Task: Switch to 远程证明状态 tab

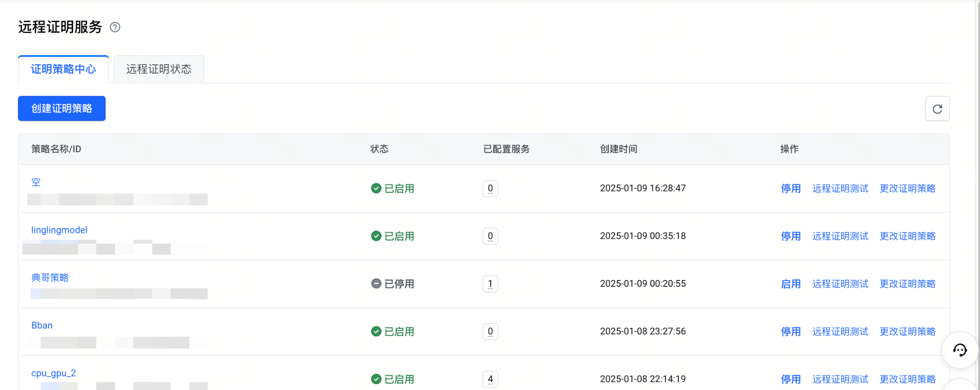Action: (x=159, y=69)
